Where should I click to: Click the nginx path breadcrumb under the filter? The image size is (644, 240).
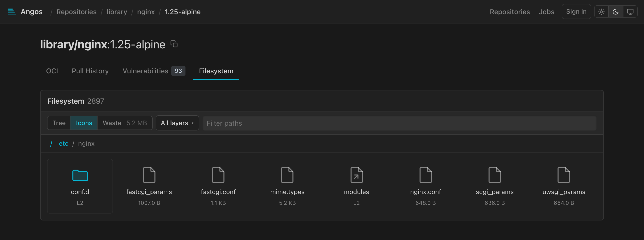pyautogui.click(x=86, y=143)
